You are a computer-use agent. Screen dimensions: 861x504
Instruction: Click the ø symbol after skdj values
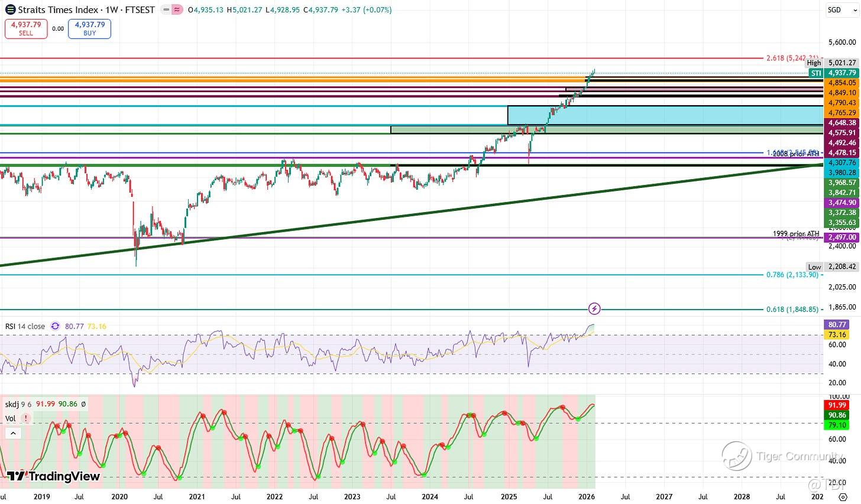(83, 404)
